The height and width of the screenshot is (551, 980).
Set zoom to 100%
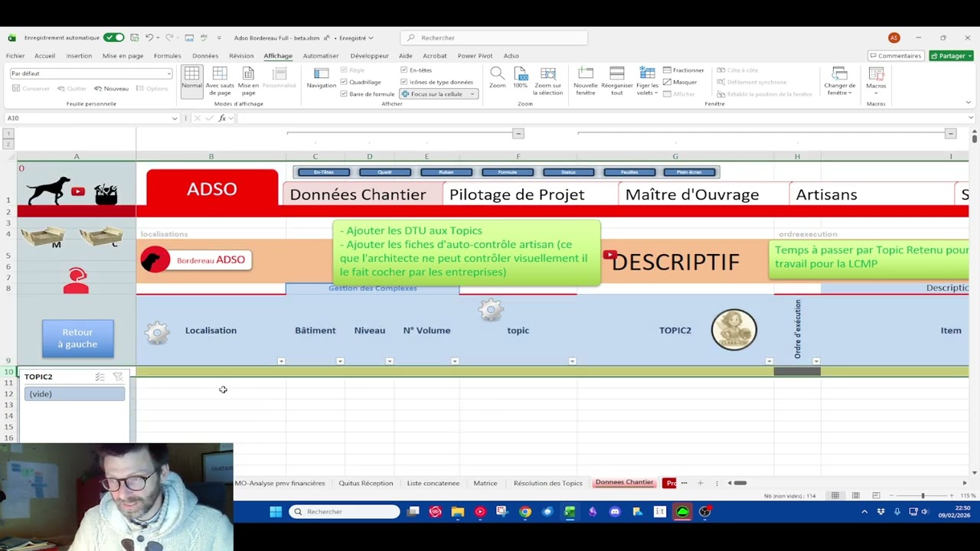[x=521, y=77]
